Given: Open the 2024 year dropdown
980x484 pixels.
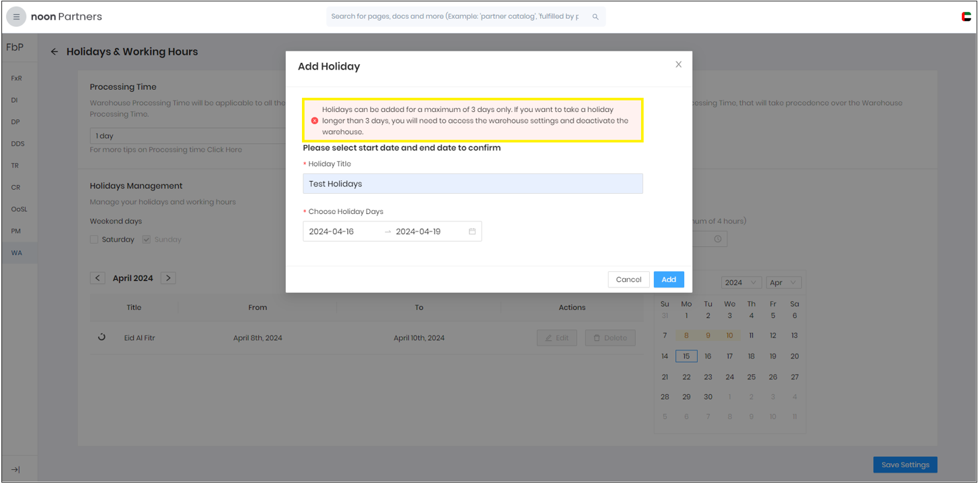Looking at the screenshot, I should tap(741, 282).
